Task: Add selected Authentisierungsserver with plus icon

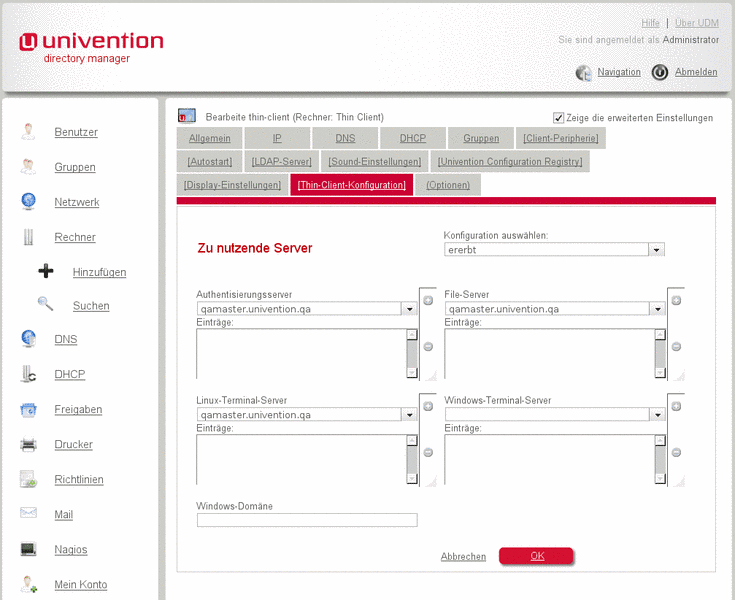Action: [428, 300]
